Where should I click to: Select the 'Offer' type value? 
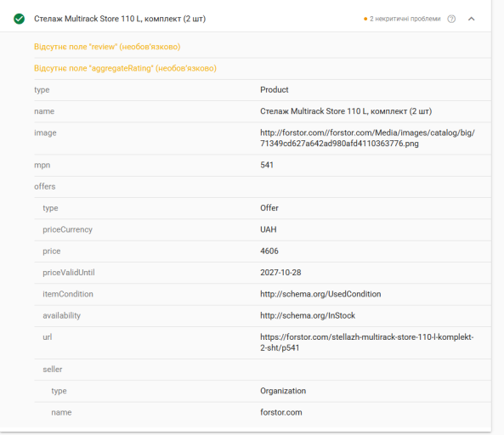(x=269, y=208)
